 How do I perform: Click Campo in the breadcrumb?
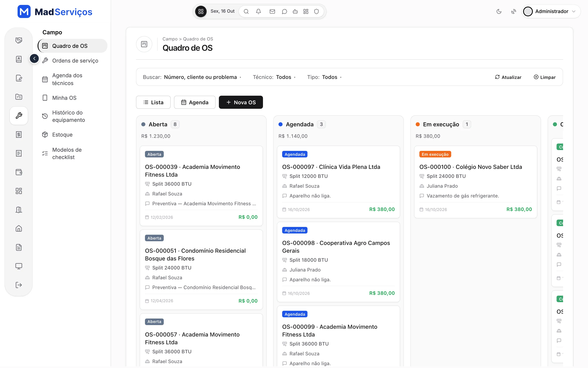170,39
